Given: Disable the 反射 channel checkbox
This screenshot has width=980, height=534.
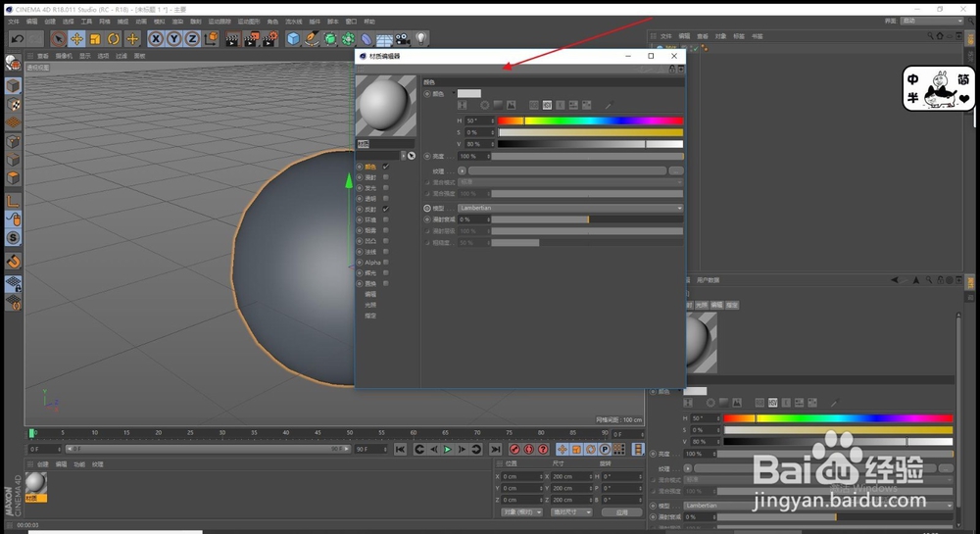Looking at the screenshot, I should [x=386, y=210].
